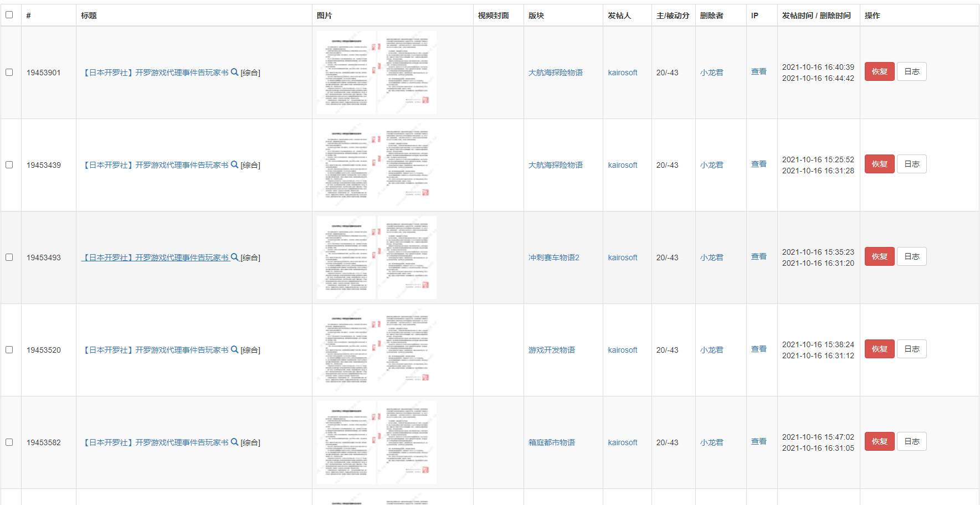Open 日志 log for post 19453493
The image size is (980, 505).
point(912,256)
